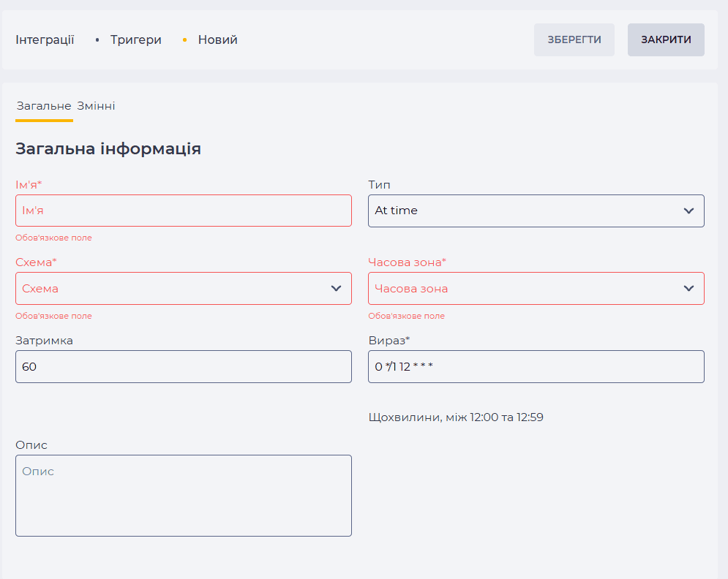Switch to the Змінні tab
728x579 pixels.
[x=96, y=106]
